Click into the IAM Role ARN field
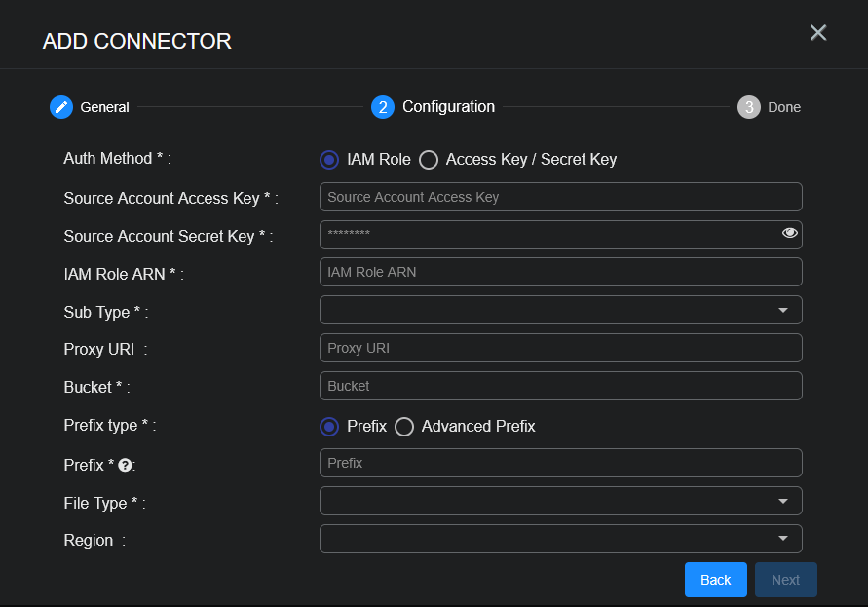The width and height of the screenshot is (868, 607). pyautogui.click(x=560, y=272)
